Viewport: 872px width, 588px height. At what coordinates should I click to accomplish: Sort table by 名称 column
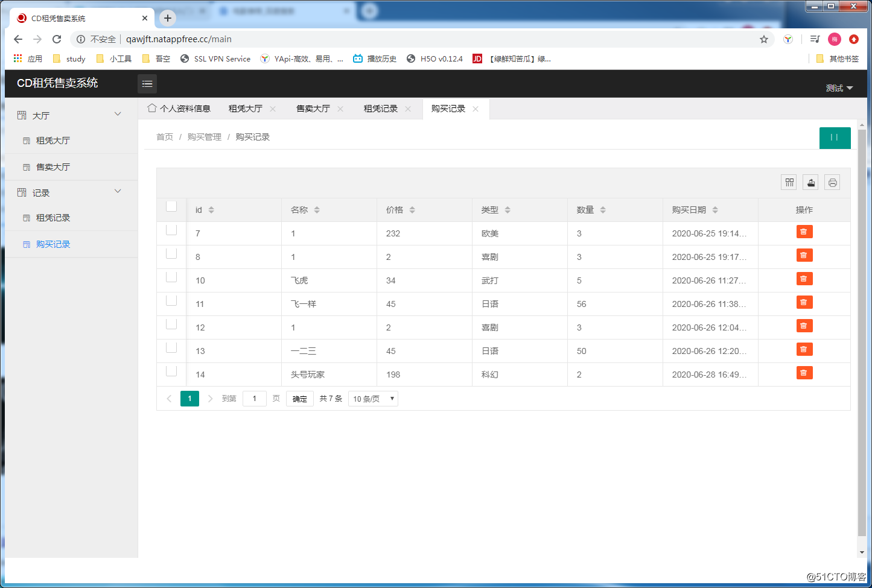[317, 210]
